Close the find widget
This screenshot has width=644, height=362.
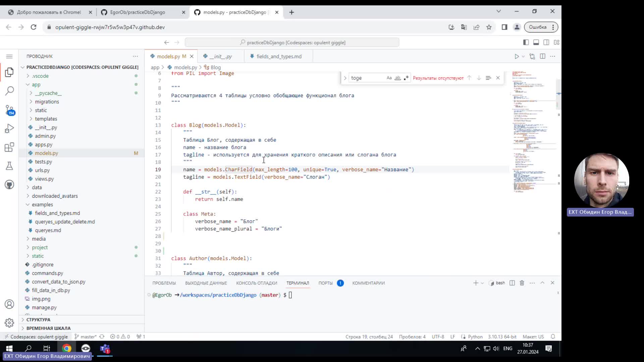[x=498, y=78]
